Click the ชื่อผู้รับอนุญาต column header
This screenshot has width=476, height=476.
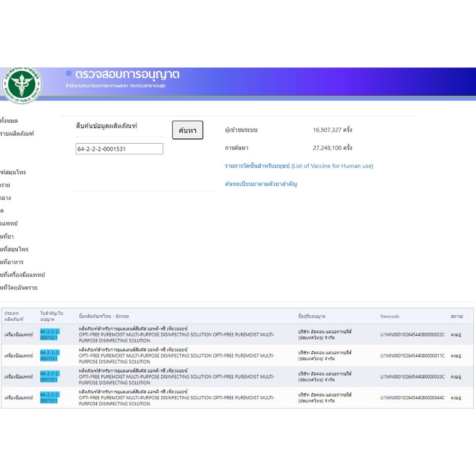pos(311,316)
